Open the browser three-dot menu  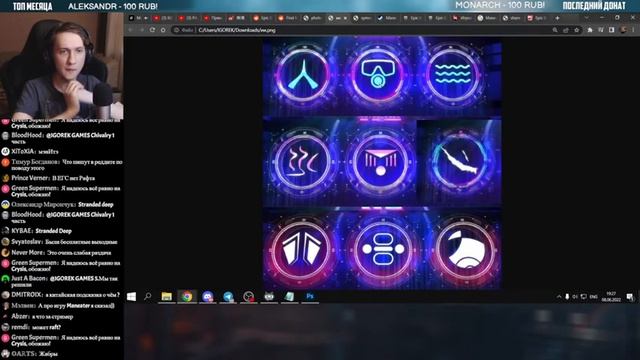point(633,30)
